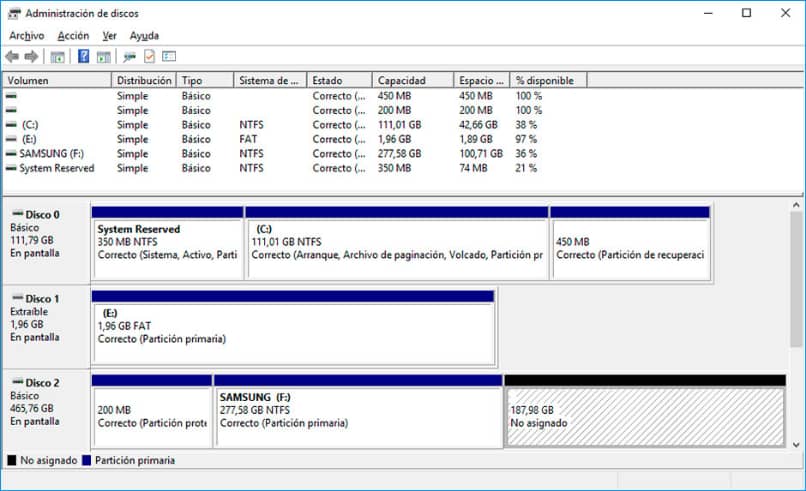This screenshot has width=806, height=491.
Task: Click scroll up arrow of disk pane
Action: click(x=796, y=205)
